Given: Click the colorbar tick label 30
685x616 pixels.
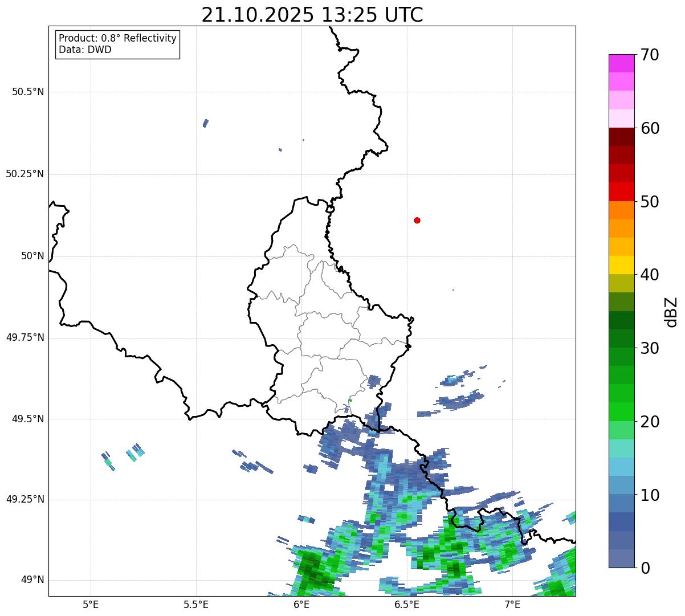Looking at the screenshot, I should pyautogui.click(x=650, y=348).
